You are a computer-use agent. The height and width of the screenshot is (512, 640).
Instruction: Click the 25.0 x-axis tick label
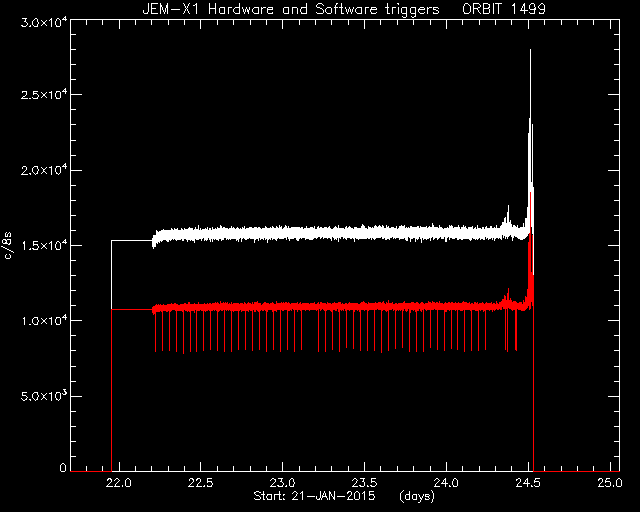click(x=610, y=483)
